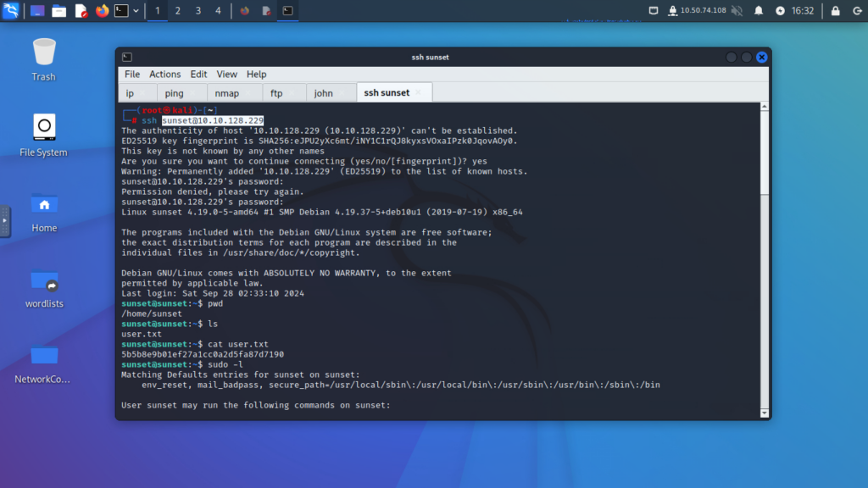The image size is (868, 488).
Task: Open the file manager panel launcher
Action: point(58,11)
